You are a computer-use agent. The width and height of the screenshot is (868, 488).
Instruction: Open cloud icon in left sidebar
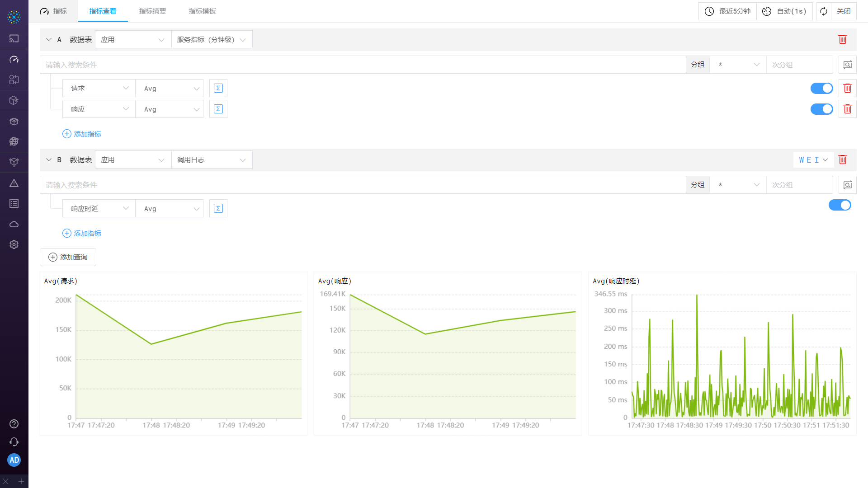click(14, 224)
